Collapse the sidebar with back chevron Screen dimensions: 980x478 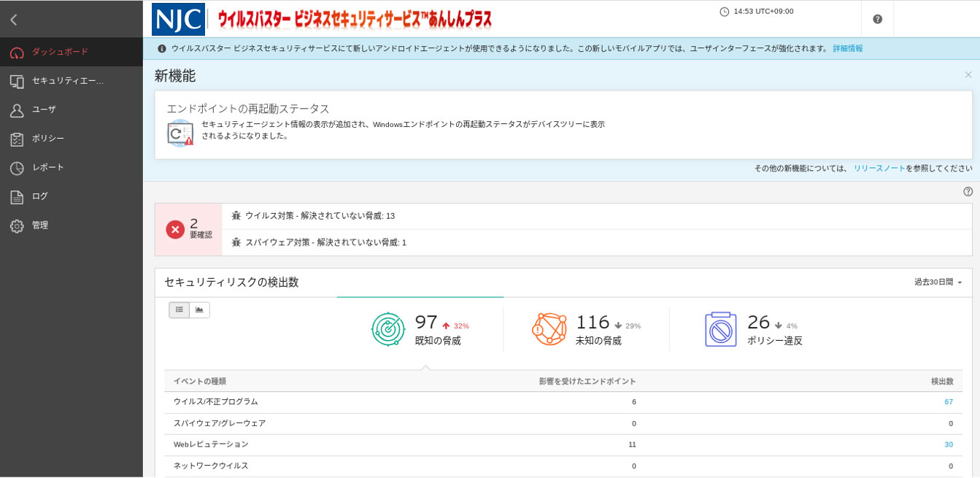pyautogui.click(x=14, y=20)
